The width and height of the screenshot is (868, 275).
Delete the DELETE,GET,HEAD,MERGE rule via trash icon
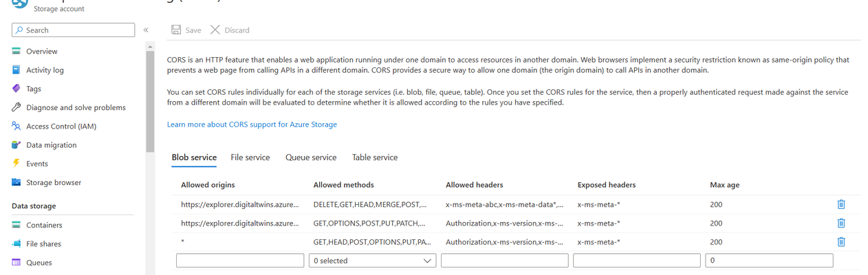click(840, 204)
